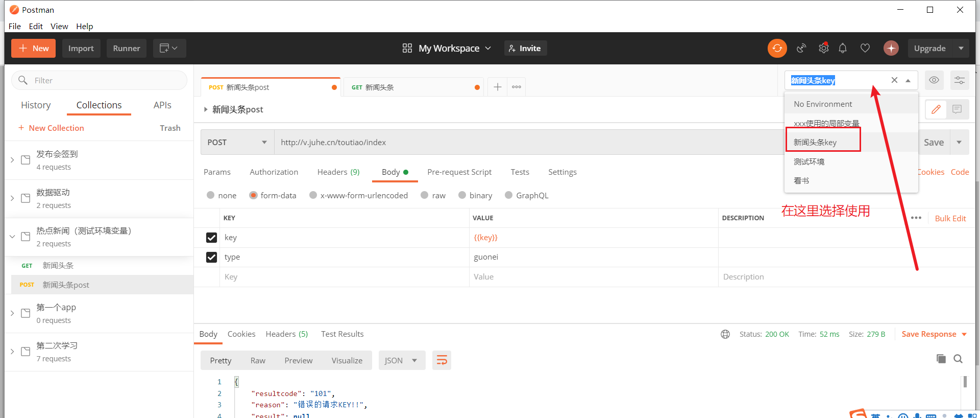
Task: Open the settings gear icon
Action: [823, 48]
